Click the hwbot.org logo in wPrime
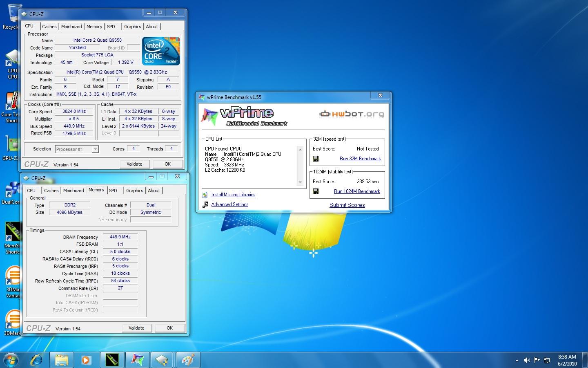This screenshot has height=368, width=588. [352, 114]
